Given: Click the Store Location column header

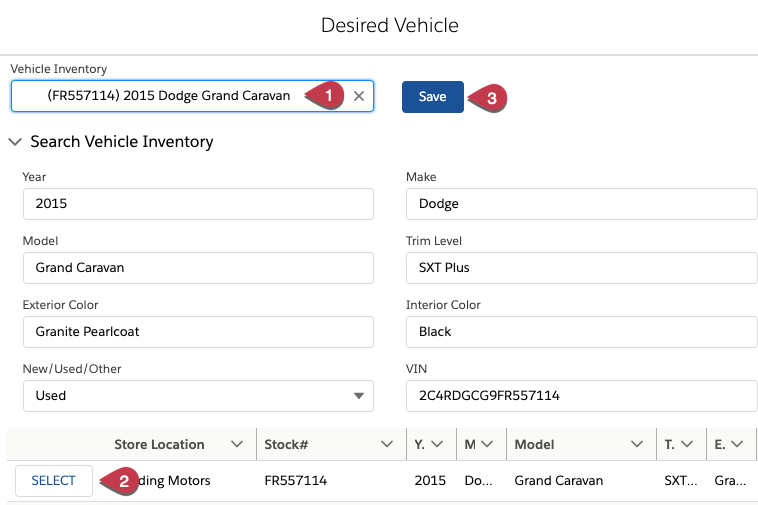Looking at the screenshot, I should tap(159, 445).
